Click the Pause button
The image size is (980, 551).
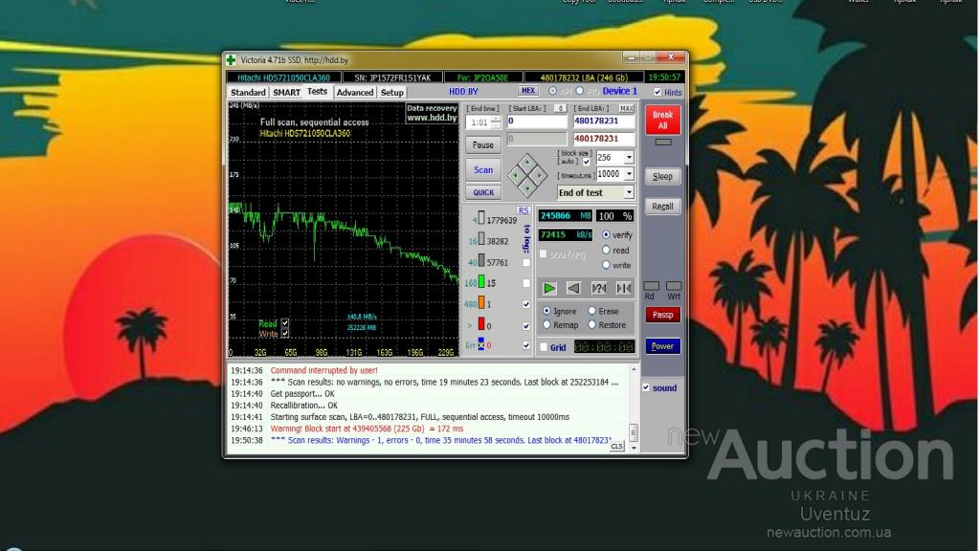click(483, 145)
